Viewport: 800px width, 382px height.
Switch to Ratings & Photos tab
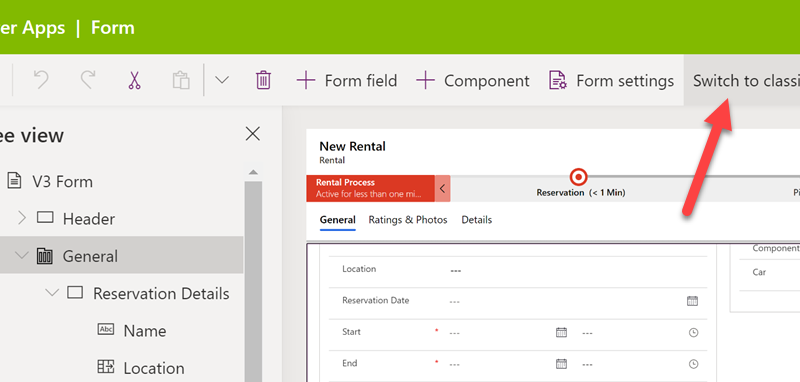(x=408, y=220)
